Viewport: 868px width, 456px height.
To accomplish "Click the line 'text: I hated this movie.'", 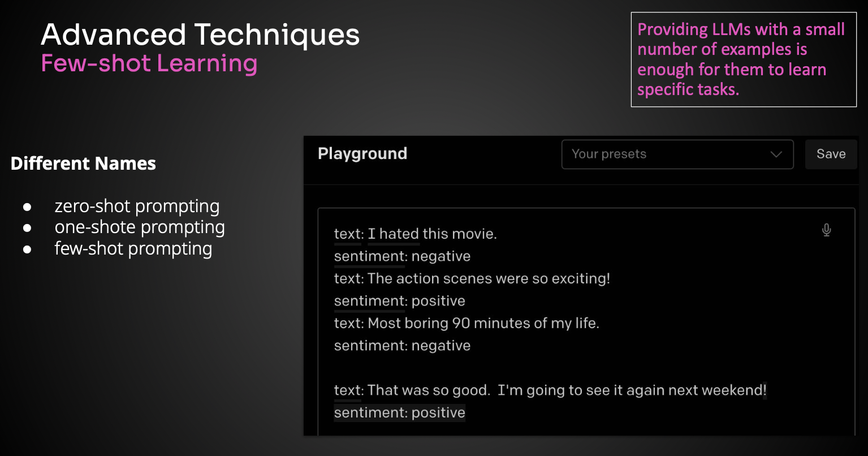I will (x=415, y=234).
